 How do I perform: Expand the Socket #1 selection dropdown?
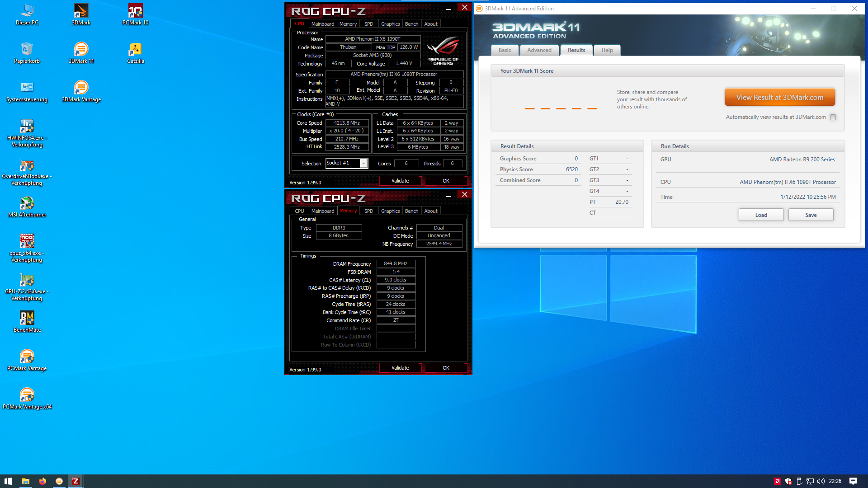click(363, 163)
